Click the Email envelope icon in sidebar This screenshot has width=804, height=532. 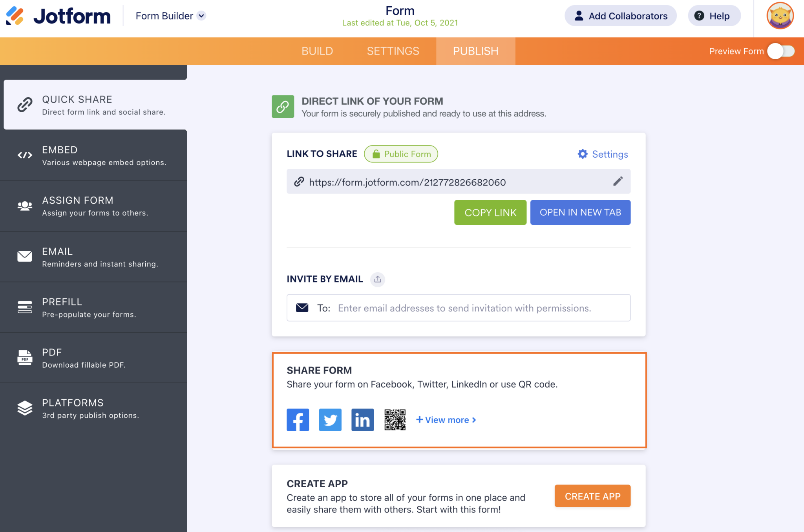pos(24,256)
